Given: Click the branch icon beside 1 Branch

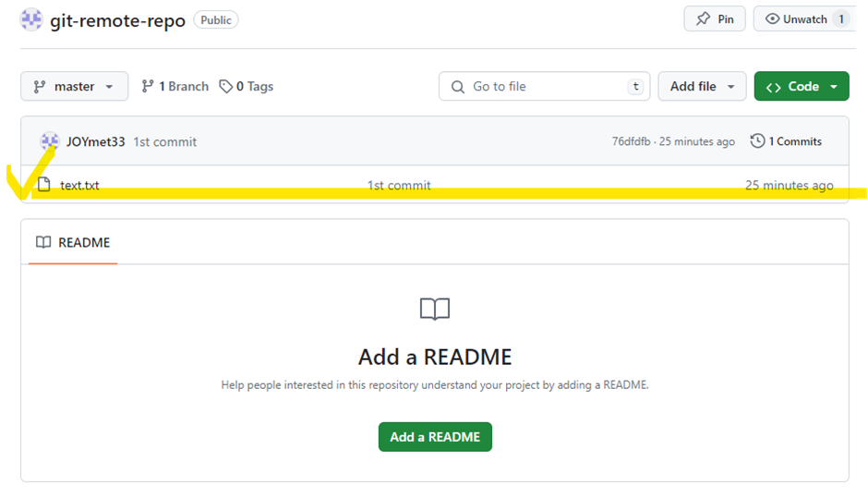Looking at the screenshot, I should click(147, 87).
